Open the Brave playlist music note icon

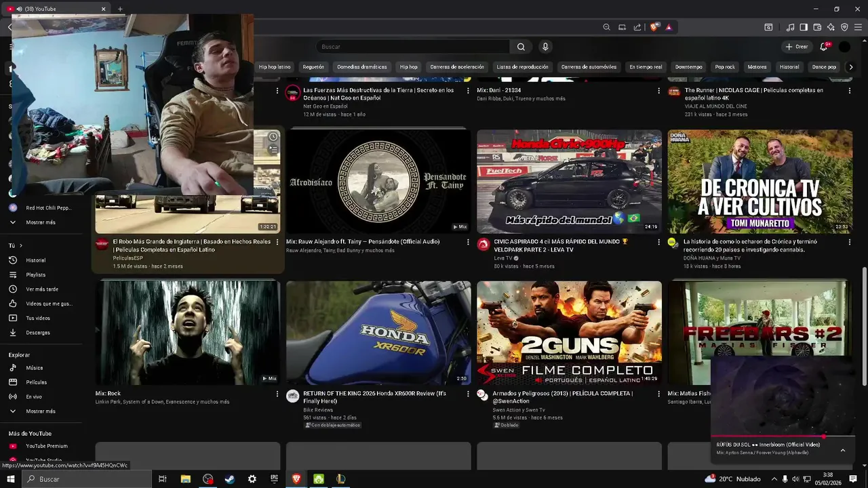tap(790, 27)
